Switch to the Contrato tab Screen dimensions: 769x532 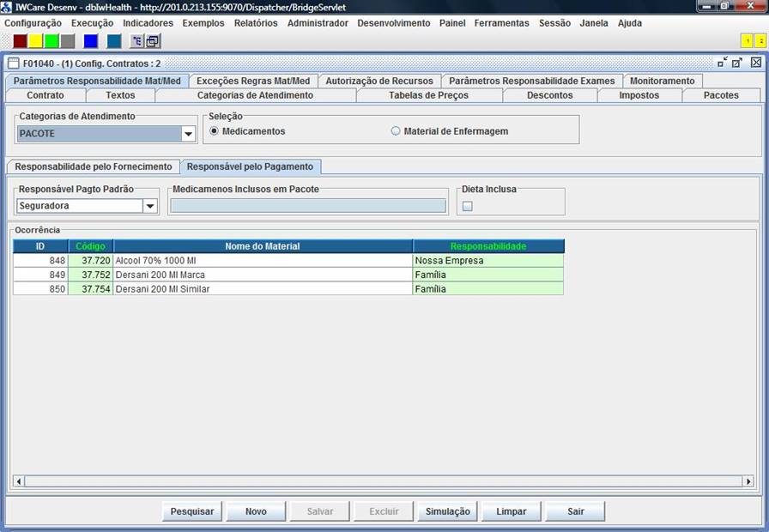point(45,95)
